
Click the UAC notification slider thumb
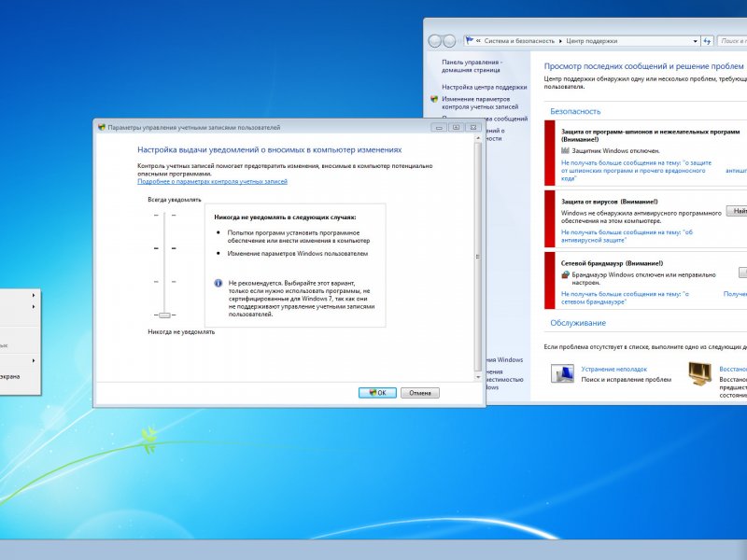[165, 315]
